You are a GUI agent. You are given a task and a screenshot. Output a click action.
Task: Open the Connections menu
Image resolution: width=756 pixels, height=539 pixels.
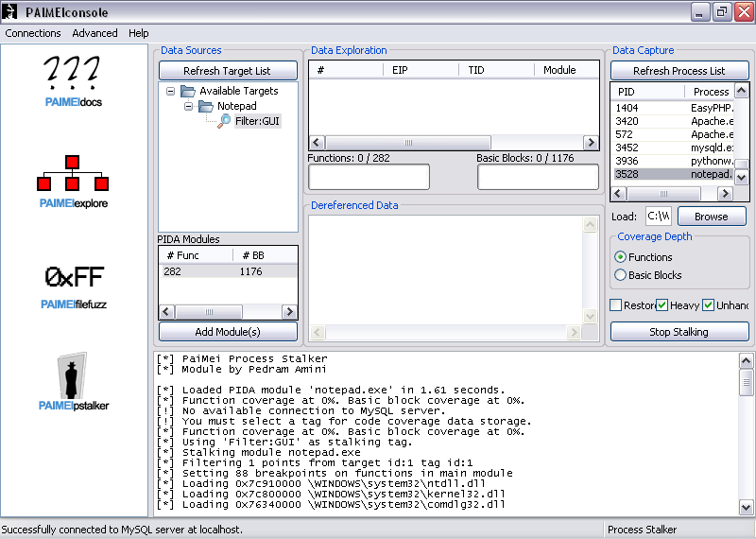(33, 33)
